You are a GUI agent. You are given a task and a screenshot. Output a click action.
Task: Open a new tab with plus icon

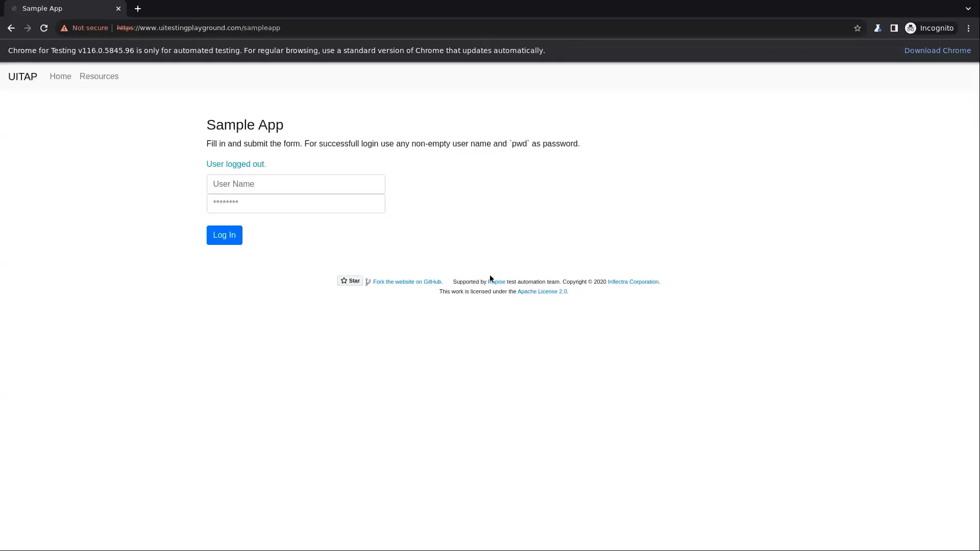tap(138, 9)
